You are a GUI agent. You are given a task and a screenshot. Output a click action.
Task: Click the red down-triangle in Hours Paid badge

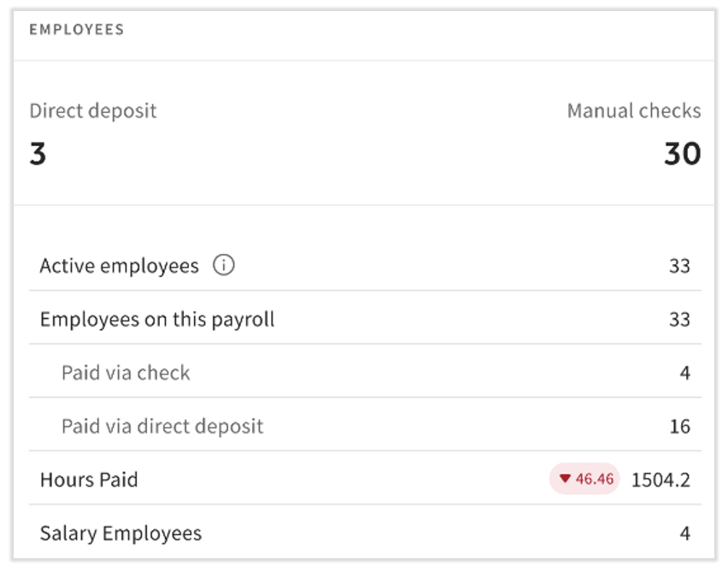(565, 479)
